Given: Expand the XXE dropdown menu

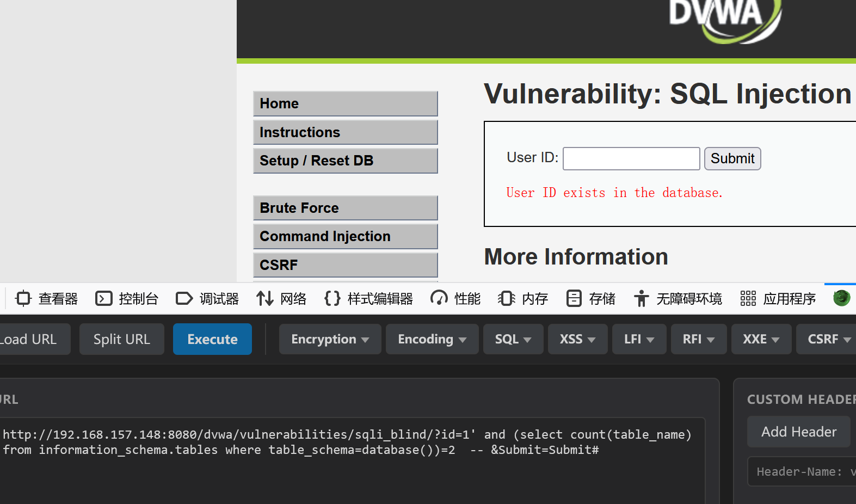Looking at the screenshot, I should [x=761, y=339].
